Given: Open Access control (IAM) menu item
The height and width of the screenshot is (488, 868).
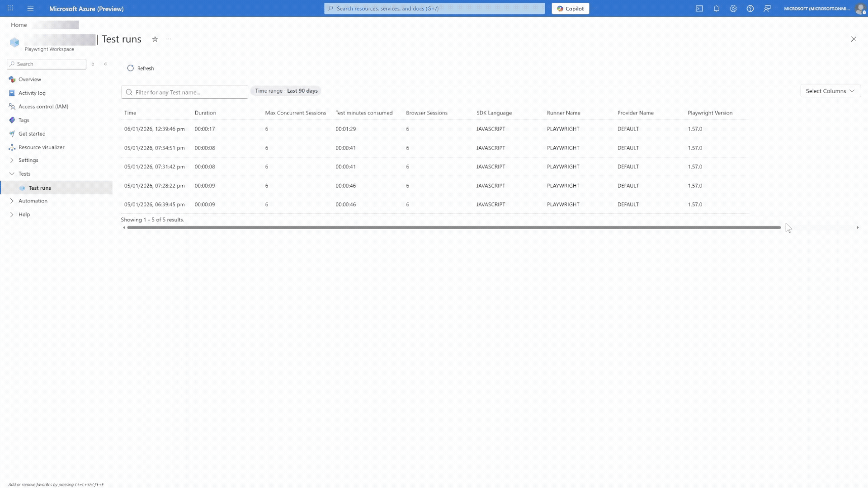Looking at the screenshot, I should [x=43, y=107].
